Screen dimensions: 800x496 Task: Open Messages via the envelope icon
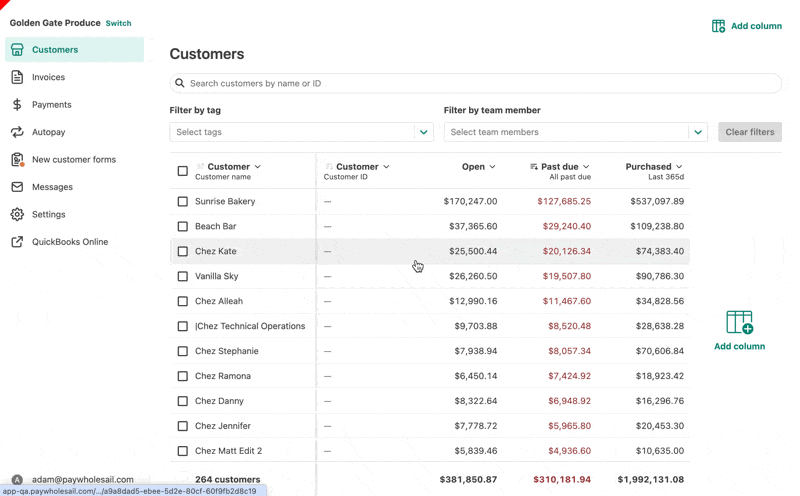tap(17, 187)
